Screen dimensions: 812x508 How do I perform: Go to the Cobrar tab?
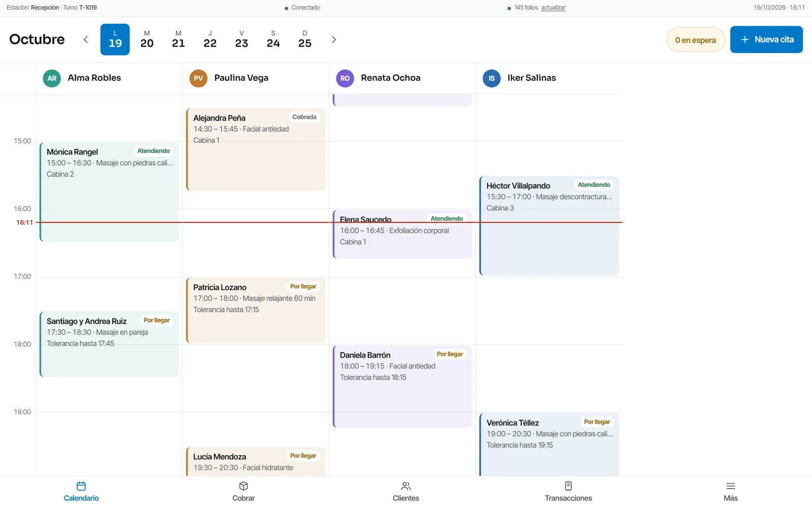coord(244,492)
